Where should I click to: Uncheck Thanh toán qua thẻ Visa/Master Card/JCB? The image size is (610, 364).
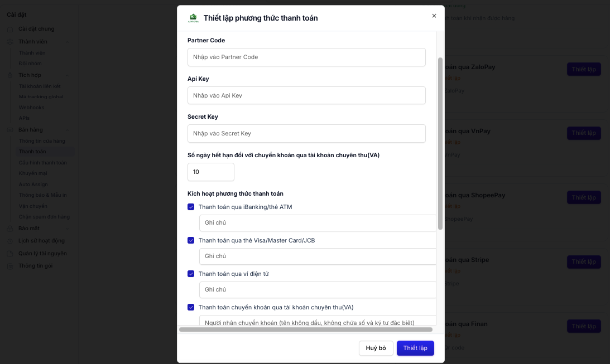pyautogui.click(x=191, y=240)
